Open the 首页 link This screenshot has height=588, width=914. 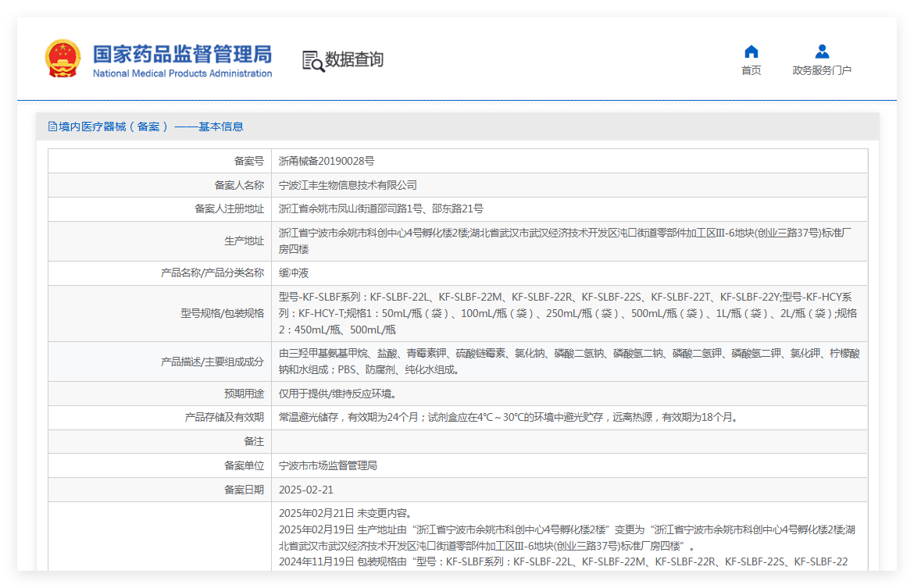pos(752,70)
